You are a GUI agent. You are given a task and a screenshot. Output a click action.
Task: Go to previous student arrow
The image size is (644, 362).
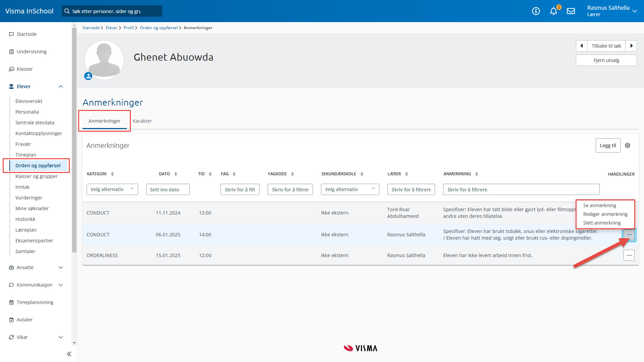point(582,46)
